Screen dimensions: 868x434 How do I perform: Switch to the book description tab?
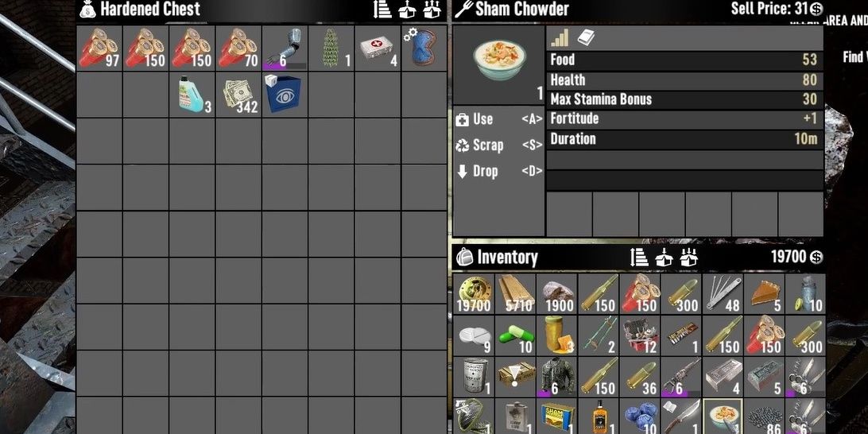586,37
